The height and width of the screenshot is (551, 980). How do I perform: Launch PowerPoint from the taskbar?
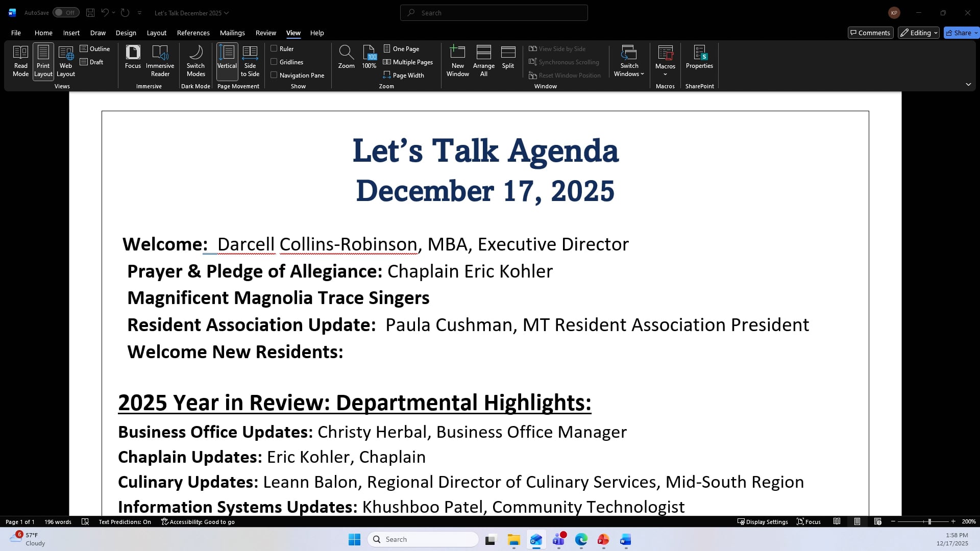coord(603,539)
